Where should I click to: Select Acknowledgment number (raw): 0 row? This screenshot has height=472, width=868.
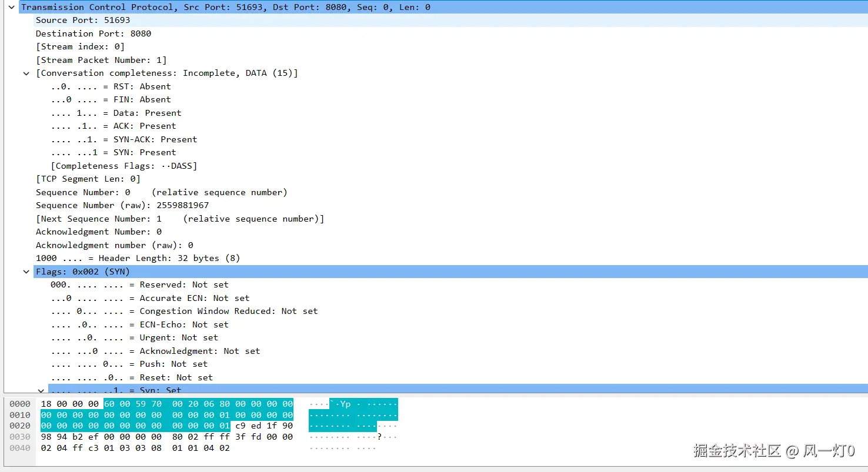click(450, 245)
